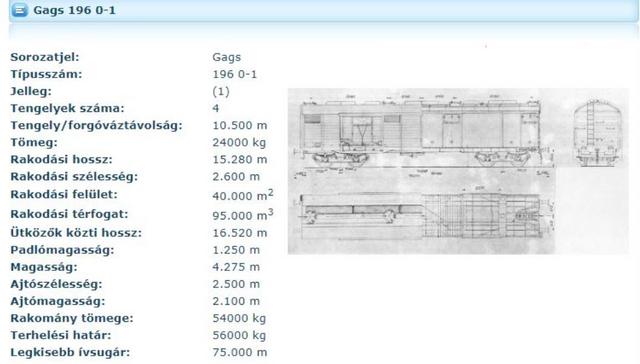The width and height of the screenshot is (640, 364).
Task: Select the Tengelyek száma value 4
Action: coord(216,109)
